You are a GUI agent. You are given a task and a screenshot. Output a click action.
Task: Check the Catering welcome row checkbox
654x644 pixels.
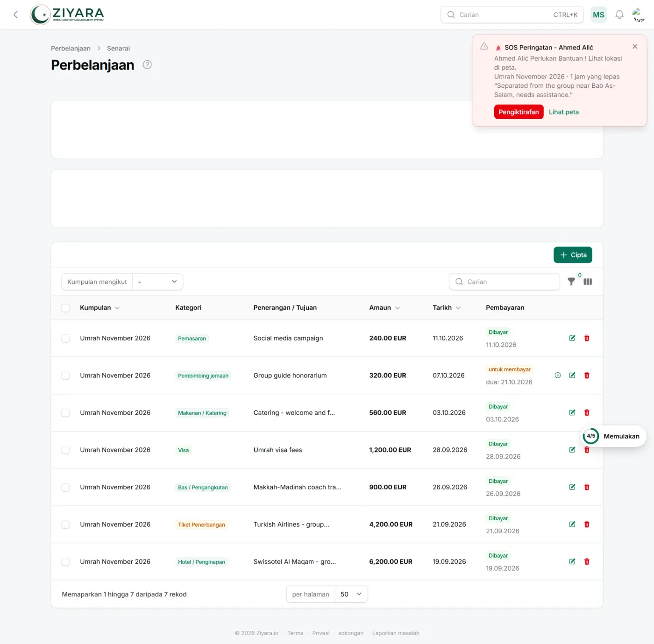click(x=65, y=413)
